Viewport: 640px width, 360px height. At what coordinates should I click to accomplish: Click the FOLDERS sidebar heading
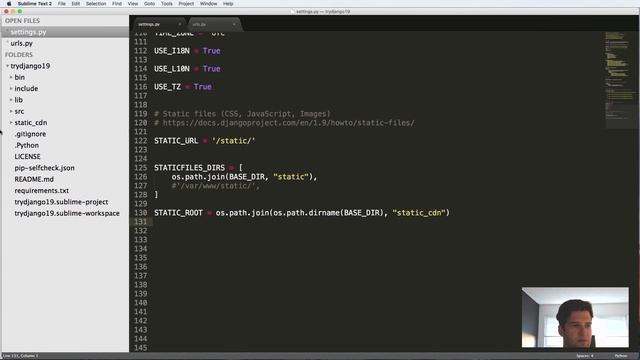(x=19, y=55)
